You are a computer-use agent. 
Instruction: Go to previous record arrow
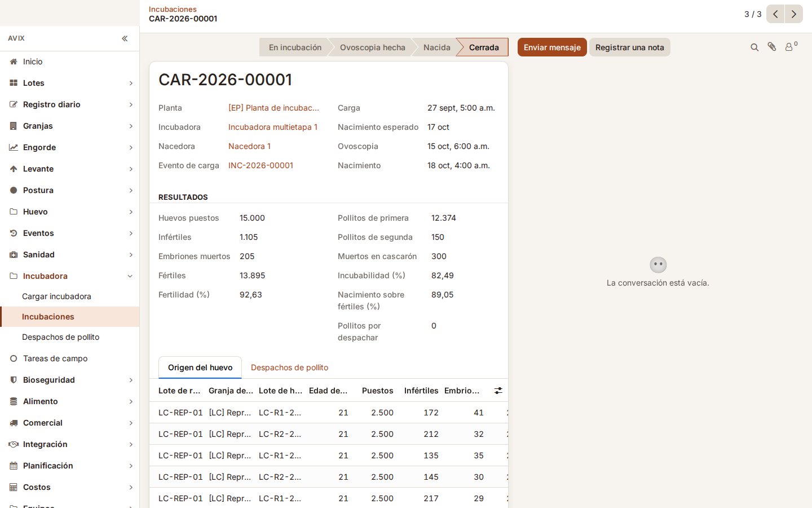[775, 14]
